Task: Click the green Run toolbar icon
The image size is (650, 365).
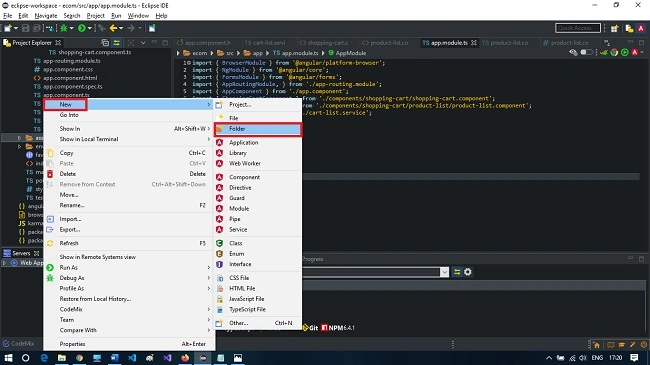Action: click(x=82, y=28)
